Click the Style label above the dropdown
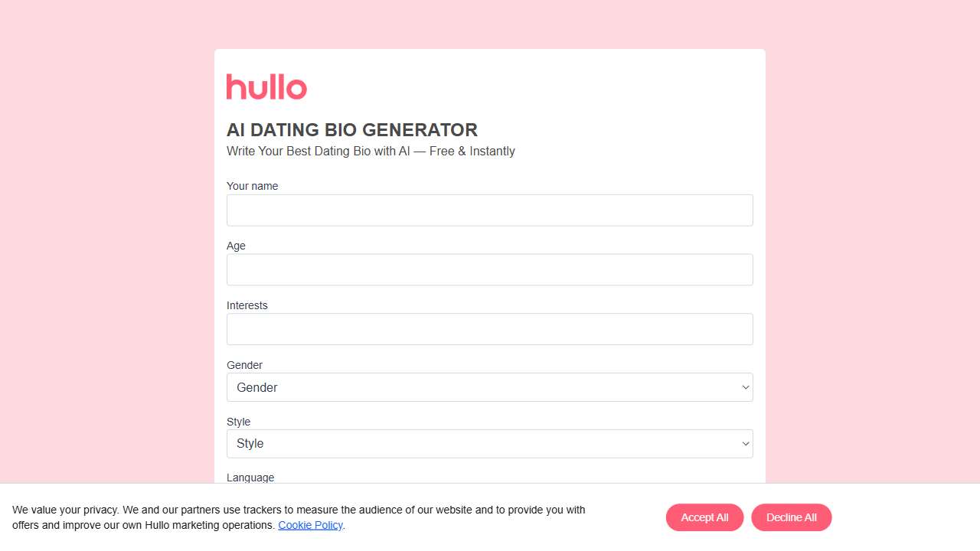This screenshot has height=551, width=980. click(x=238, y=422)
